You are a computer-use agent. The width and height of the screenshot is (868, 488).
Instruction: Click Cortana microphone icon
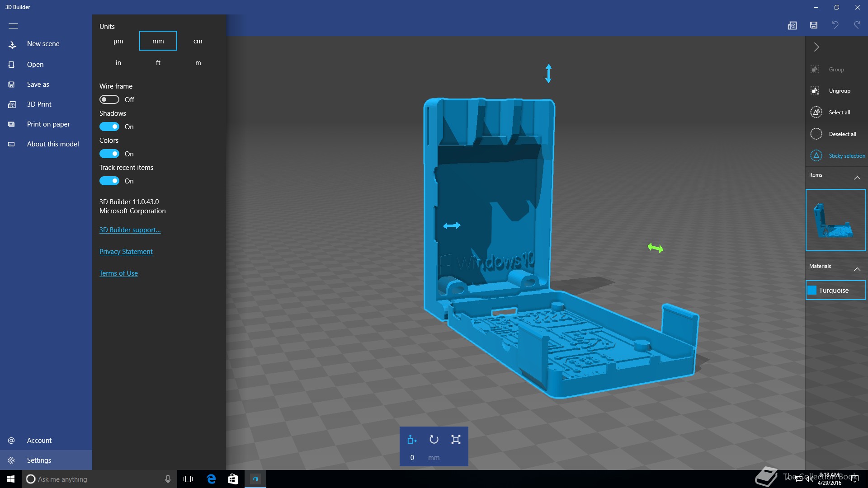pos(168,479)
